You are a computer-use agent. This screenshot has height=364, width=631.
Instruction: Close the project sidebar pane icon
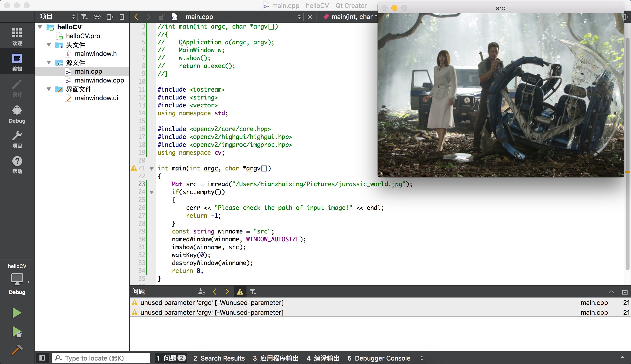[x=122, y=17]
